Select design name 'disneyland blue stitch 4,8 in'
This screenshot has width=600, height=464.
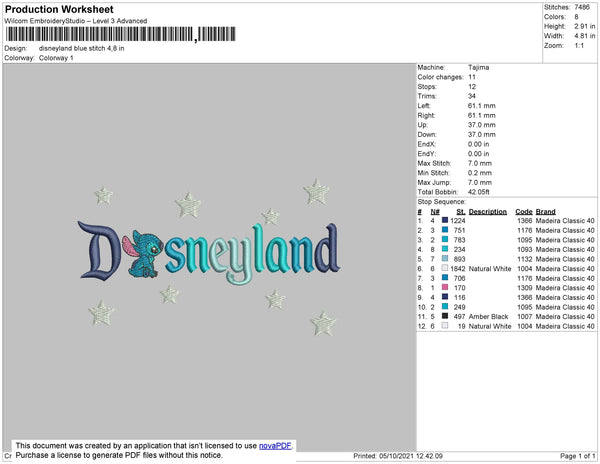82,49
